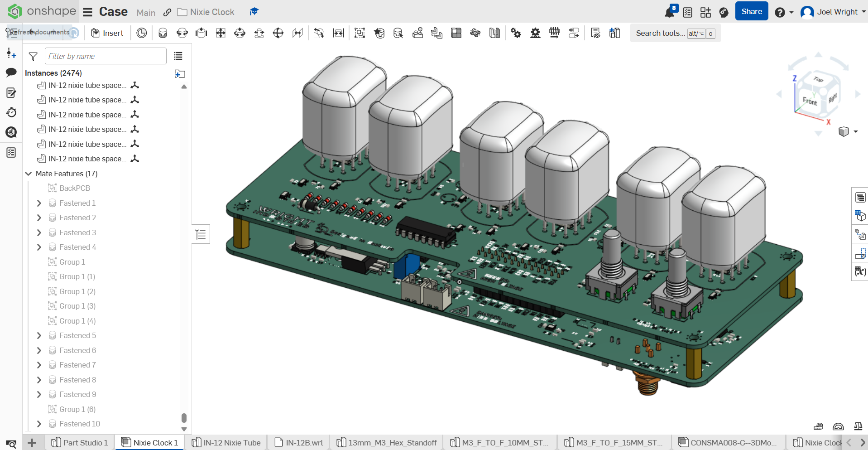Viewport: 868px width, 450px height.
Task: Toggle the instance filter funnel
Action: click(33, 56)
